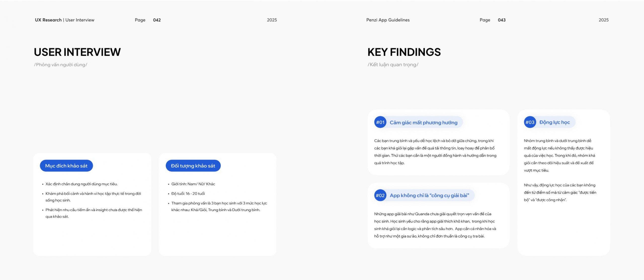Click the USER INTERVIEW heading
The width and height of the screenshot is (644, 280).
tap(77, 52)
